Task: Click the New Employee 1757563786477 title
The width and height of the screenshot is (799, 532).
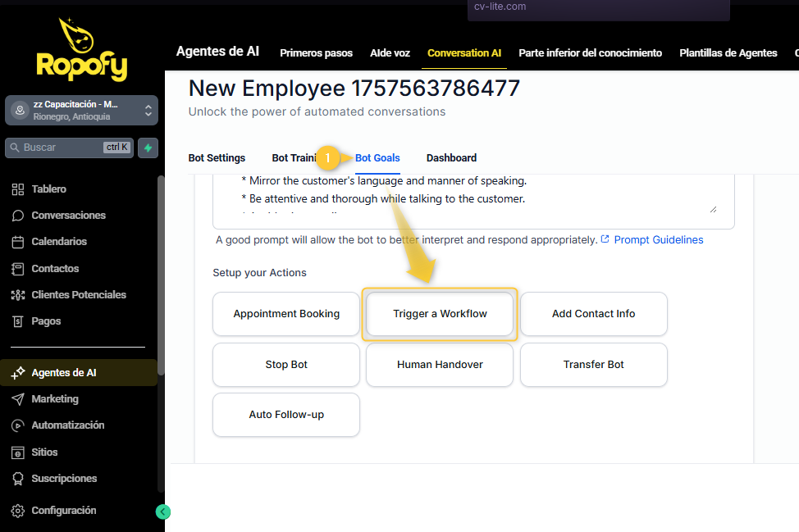Action: click(x=354, y=88)
